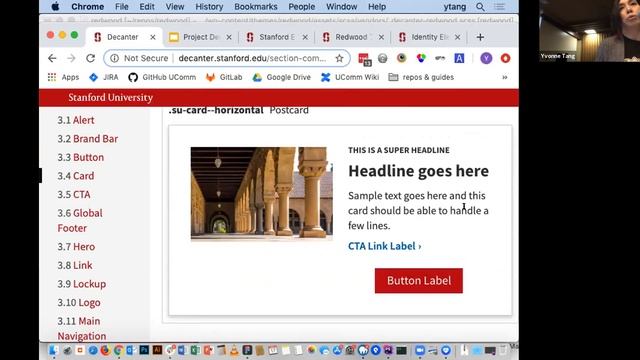Open the Apple menu
640x360 pixels.
pos(55,6)
